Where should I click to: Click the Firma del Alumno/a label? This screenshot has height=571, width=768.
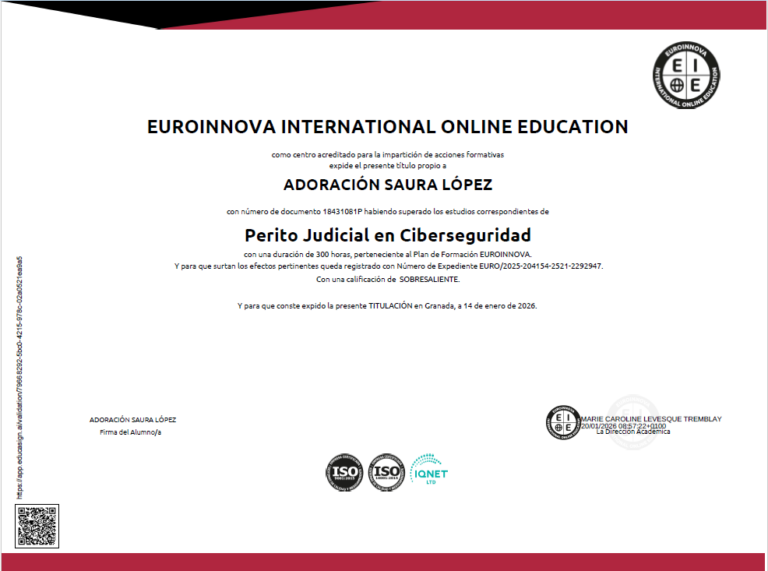click(x=130, y=431)
